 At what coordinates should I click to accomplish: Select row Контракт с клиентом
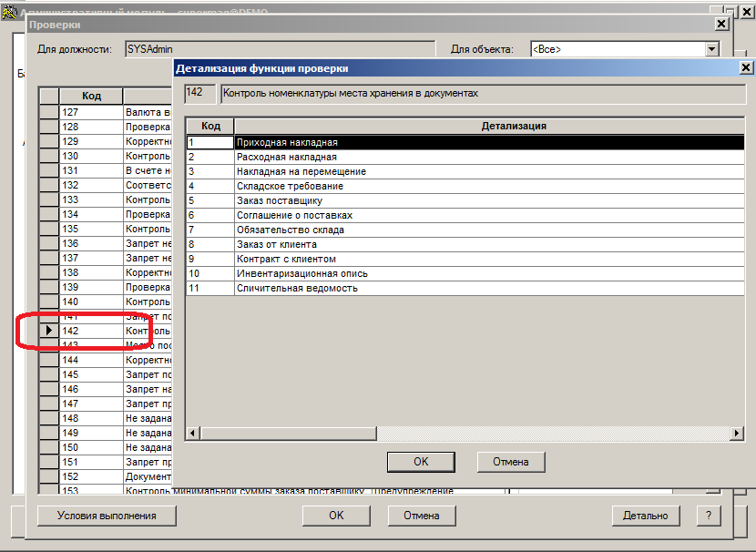tap(465, 259)
